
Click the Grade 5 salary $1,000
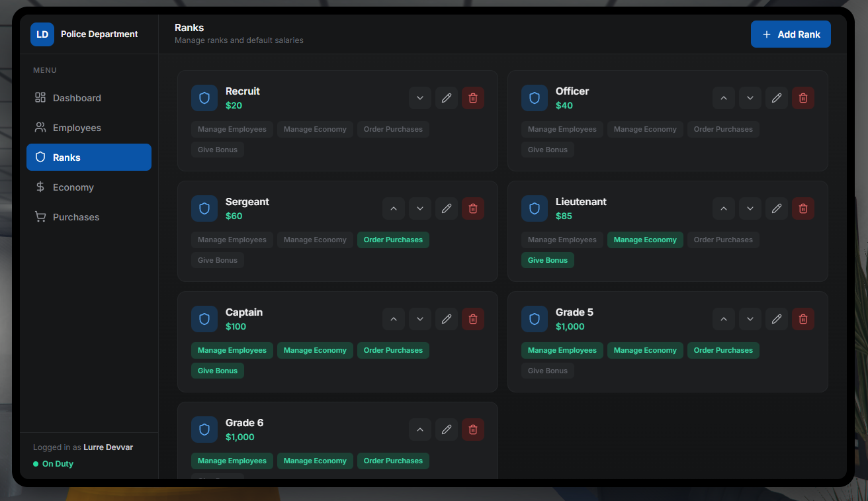(570, 326)
